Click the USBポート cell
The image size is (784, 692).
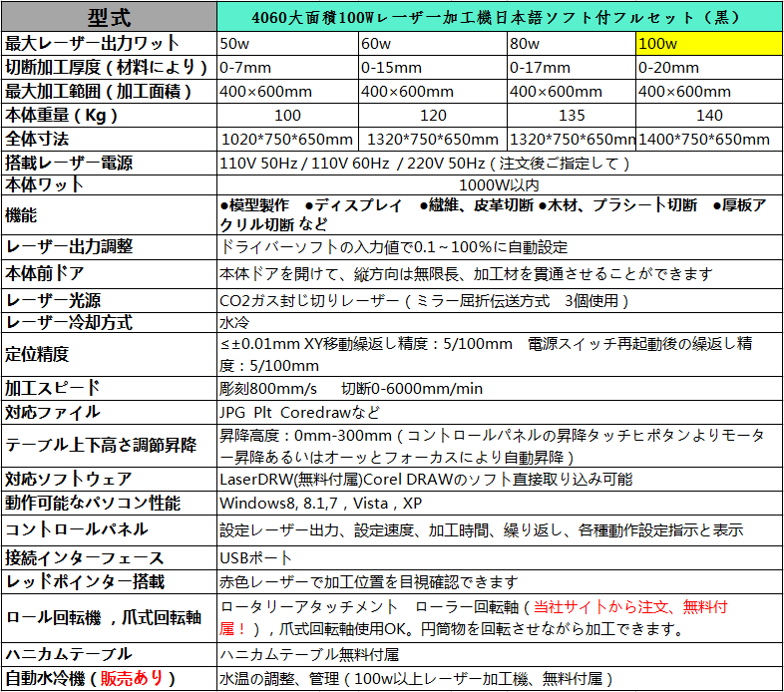[x=500, y=558]
